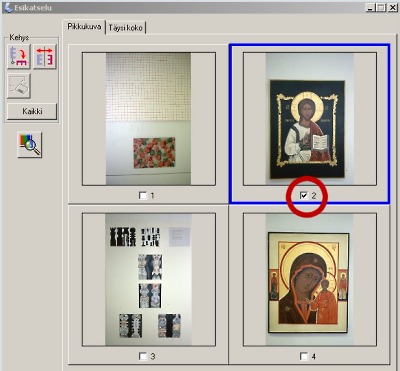Viewport: 400px width, 371px height.
Task: Switch to the Täysi koko tab
Action: pyautogui.click(x=126, y=28)
